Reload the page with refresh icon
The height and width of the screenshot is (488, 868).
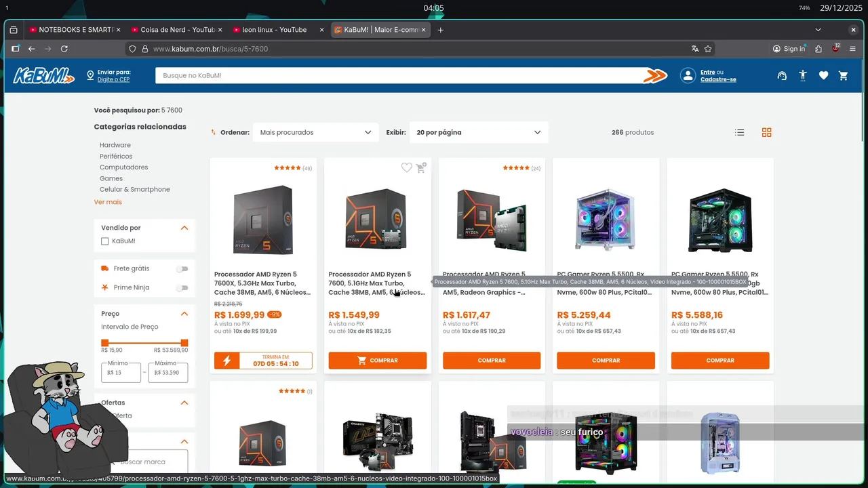click(x=64, y=49)
